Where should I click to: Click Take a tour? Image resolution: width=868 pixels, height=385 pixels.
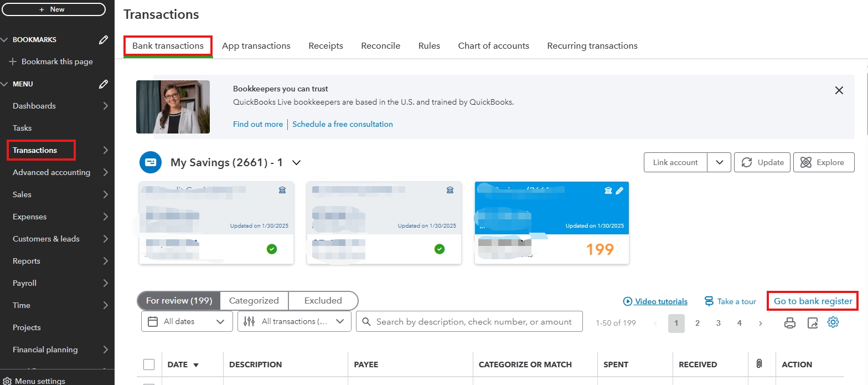730,301
